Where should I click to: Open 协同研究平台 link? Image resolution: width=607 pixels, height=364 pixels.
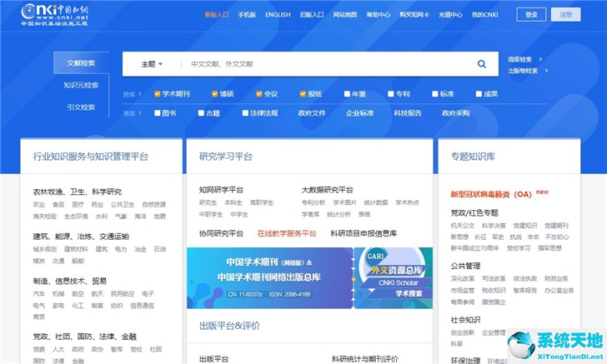point(221,233)
